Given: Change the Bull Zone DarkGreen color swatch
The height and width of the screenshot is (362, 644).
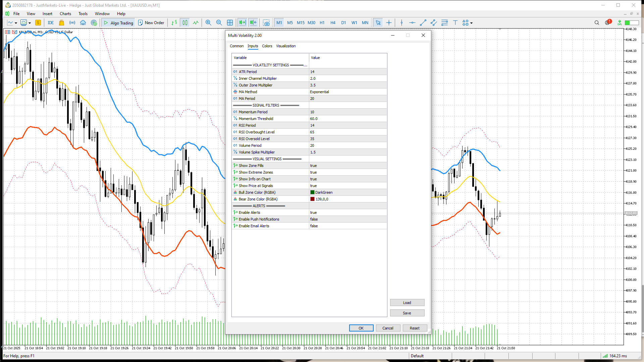Looking at the screenshot, I should [312, 192].
